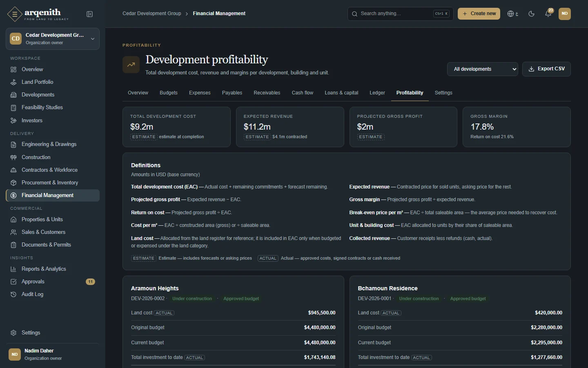
Task: Click the Create new button
Action: 479,14
